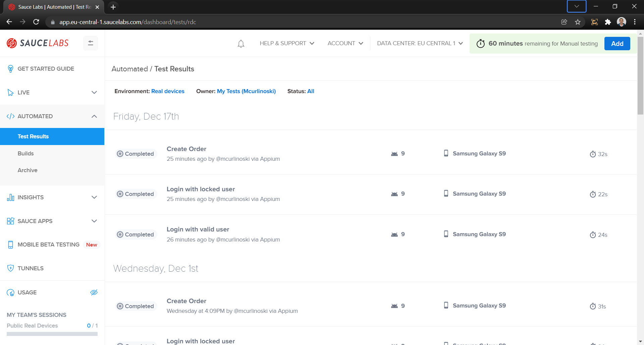Open Wednesday's Create Order test result
The height and width of the screenshot is (345, 644).
[186, 301]
